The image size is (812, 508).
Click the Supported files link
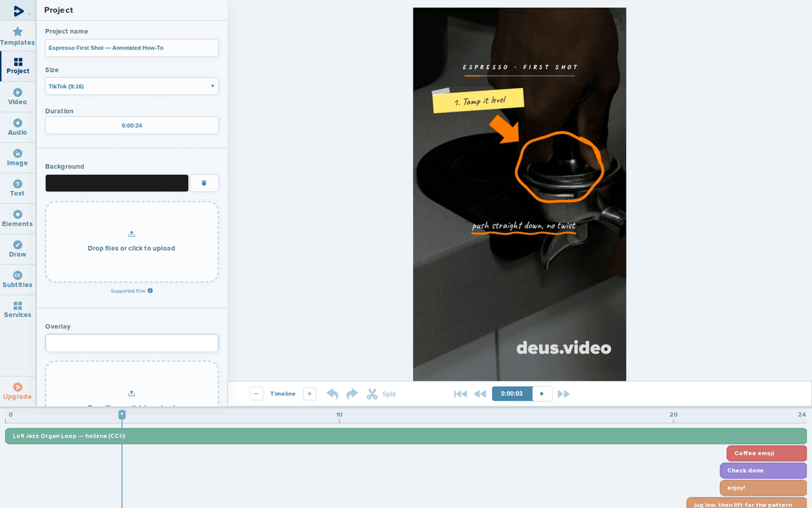128,291
